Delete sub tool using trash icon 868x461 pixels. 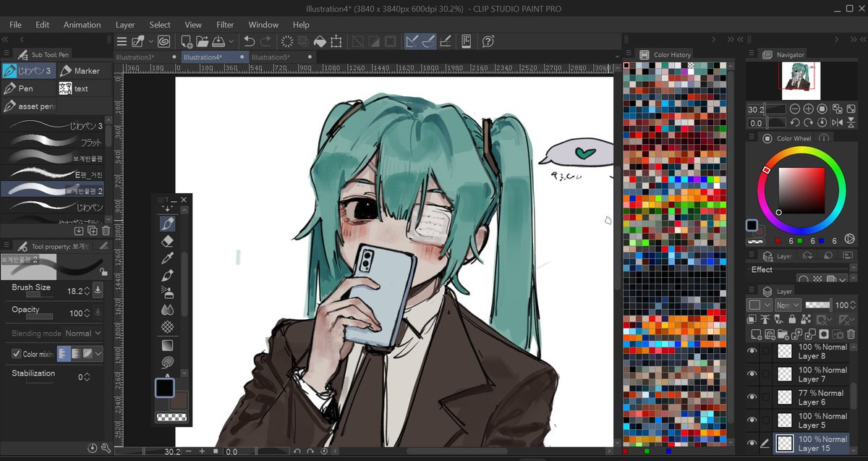click(x=106, y=231)
